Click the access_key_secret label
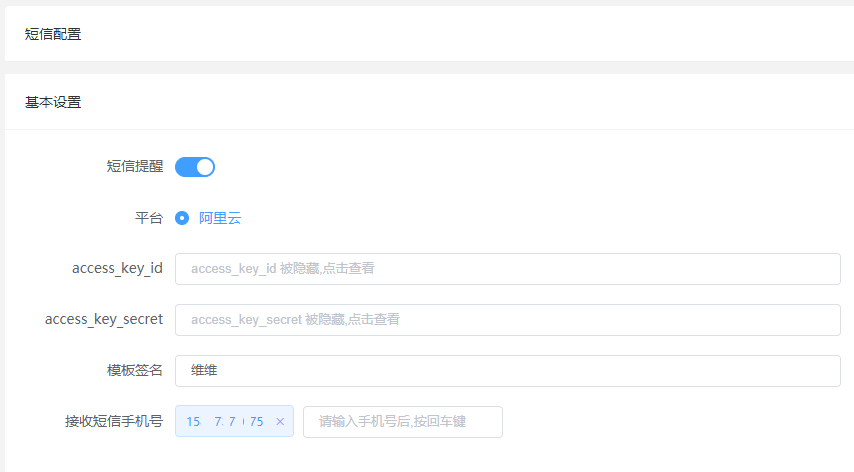 (x=103, y=320)
